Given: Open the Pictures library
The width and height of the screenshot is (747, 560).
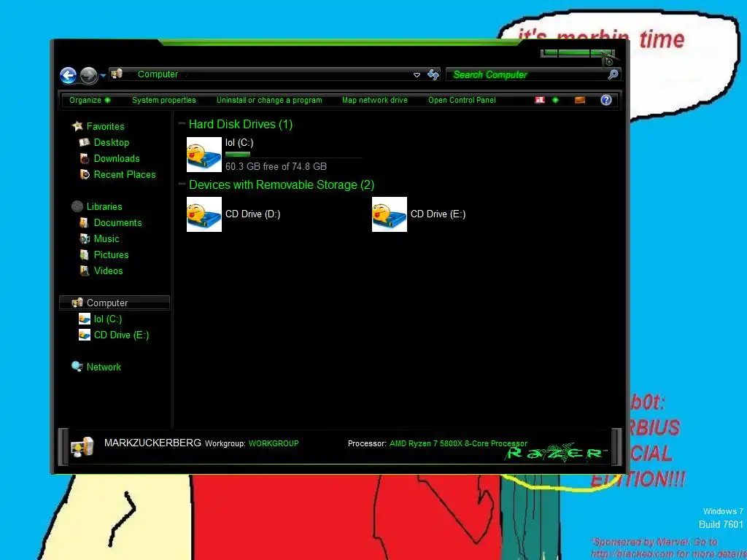Looking at the screenshot, I should coord(111,254).
